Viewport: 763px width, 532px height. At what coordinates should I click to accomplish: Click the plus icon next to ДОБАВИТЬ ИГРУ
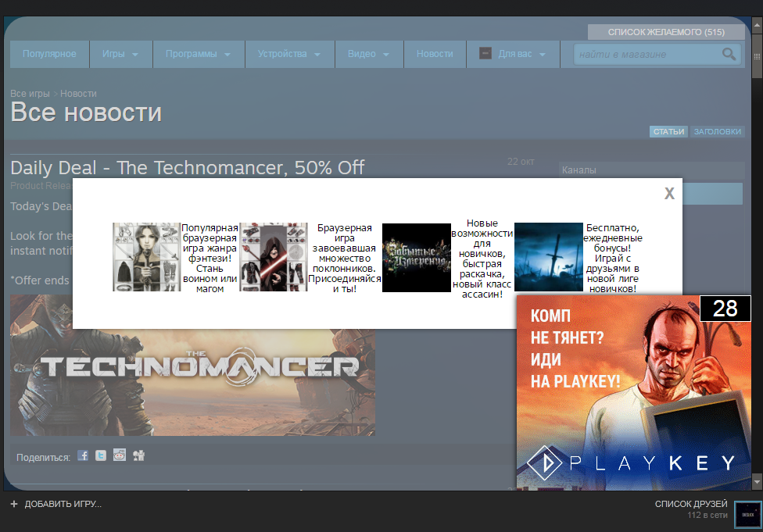(14, 504)
